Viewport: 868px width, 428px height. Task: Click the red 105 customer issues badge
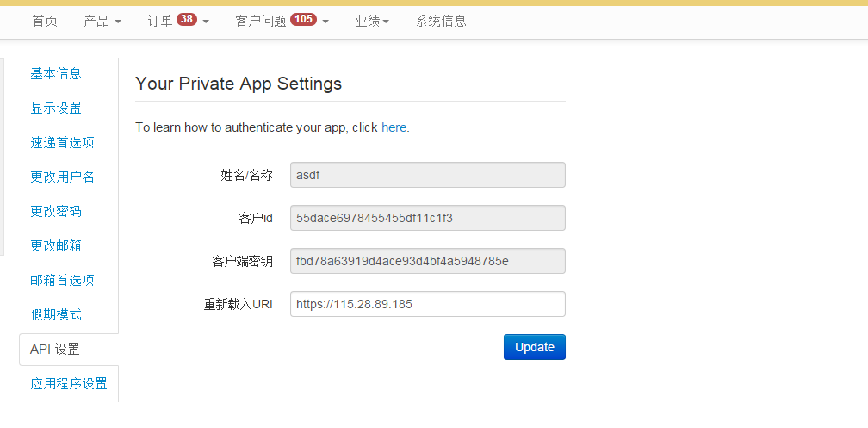pyautogui.click(x=303, y=20)
